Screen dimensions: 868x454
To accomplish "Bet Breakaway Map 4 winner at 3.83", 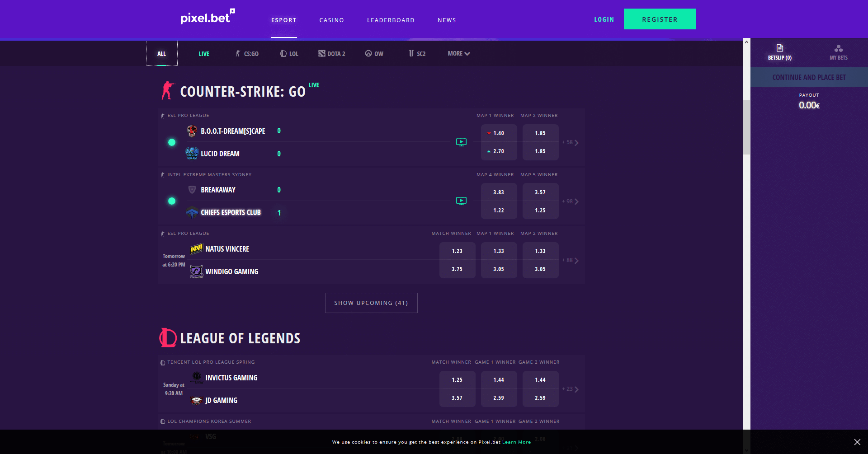I will pos(499,192).
